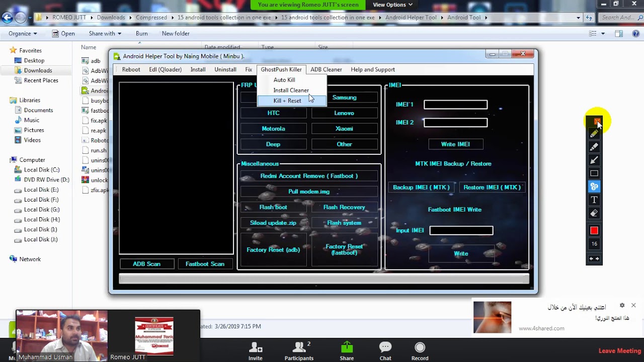
Task: Choose Install Cleaner menu entry
Action: click(292, 90)
